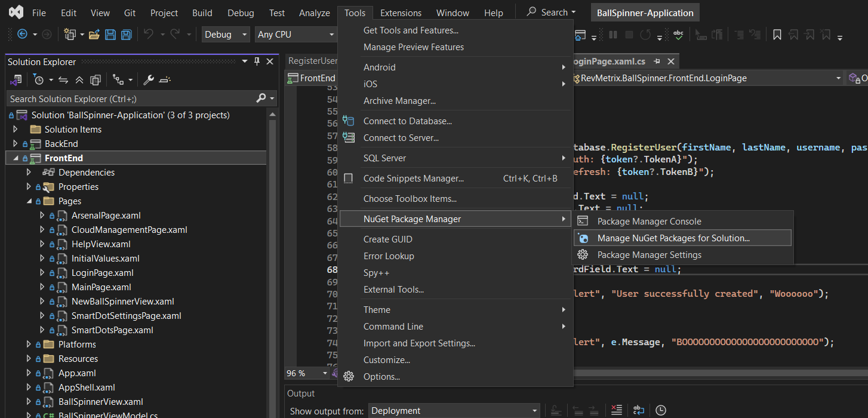Image resolution: width=868 pixels, height=418 pixels.
Task: Expand the BackEnd project node
Action: (16, 144)
